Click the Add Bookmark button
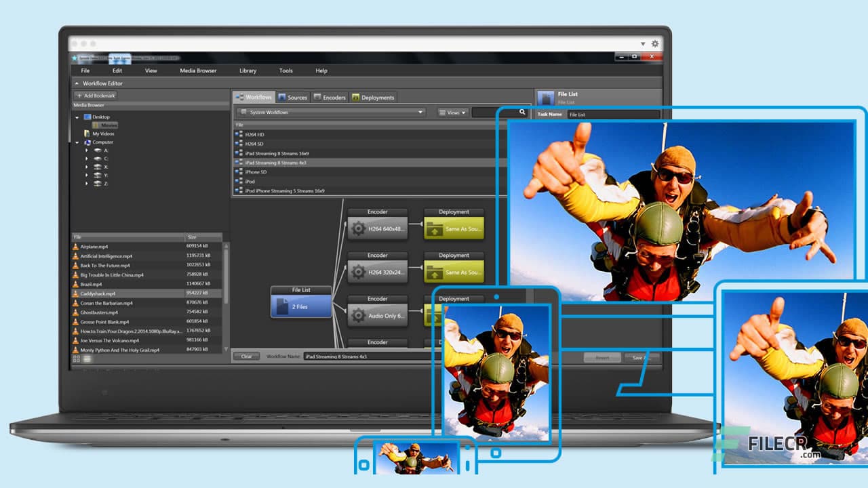The height and width of the screenshot is (488, 868). point(95,96)
